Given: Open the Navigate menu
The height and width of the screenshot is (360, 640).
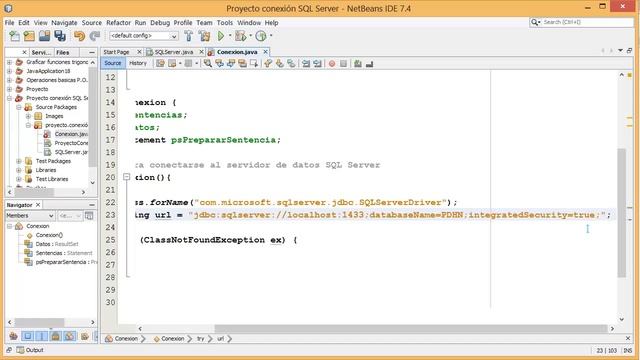Looking at the screenshot, I should pyautogui.click(x=64, y=23).
